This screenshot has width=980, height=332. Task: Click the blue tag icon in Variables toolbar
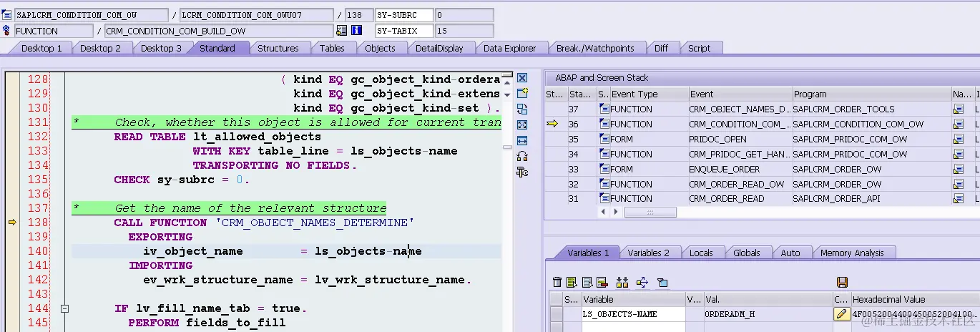tap(662, 283)
